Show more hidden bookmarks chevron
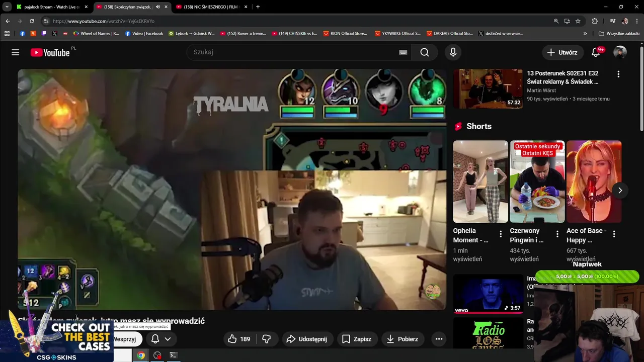Screen dimensions: 644x362 [585, 34]
